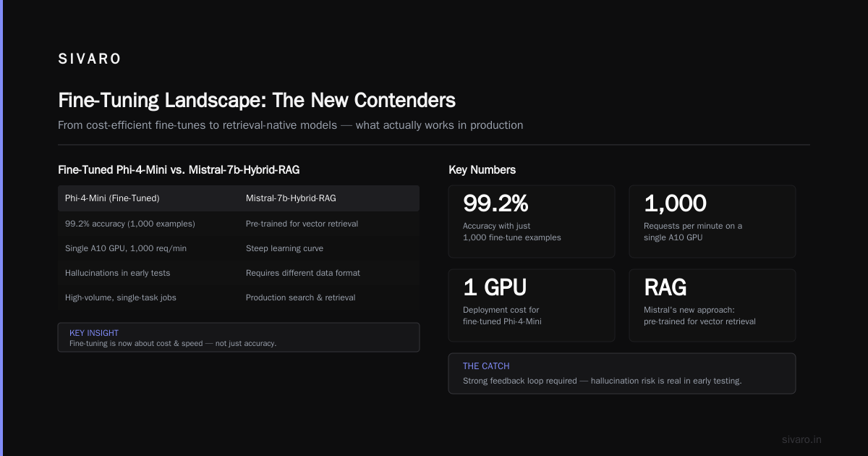The image size is (868, 456).
Task: Click the large 'RAG' figure
Action: (665, 288)
